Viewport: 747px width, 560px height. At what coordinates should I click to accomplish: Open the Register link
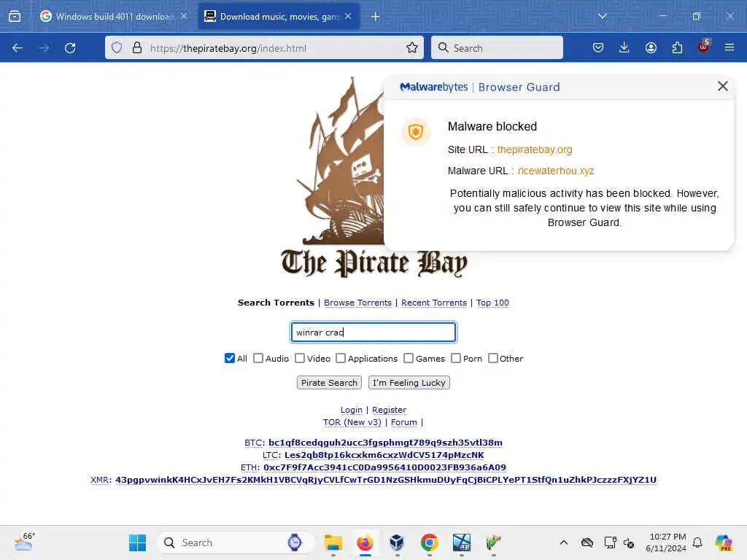pyautogui.click(x=390, y=410)
